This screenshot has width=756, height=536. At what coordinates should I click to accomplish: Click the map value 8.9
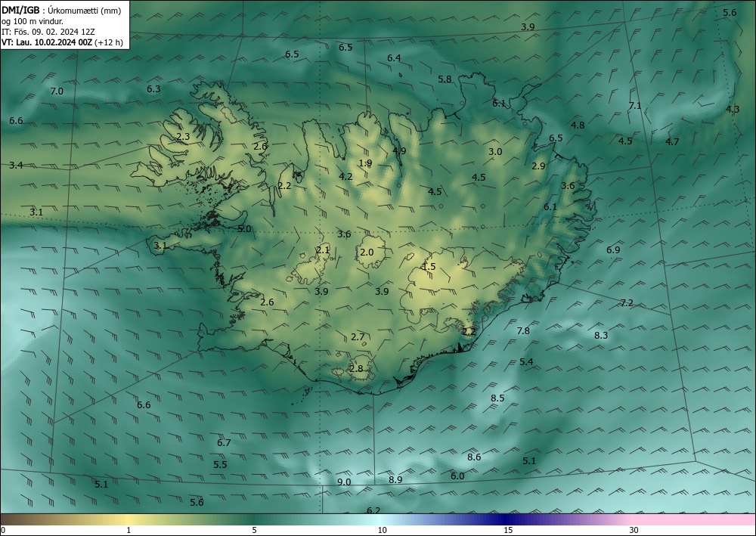[x=395, y=479]
